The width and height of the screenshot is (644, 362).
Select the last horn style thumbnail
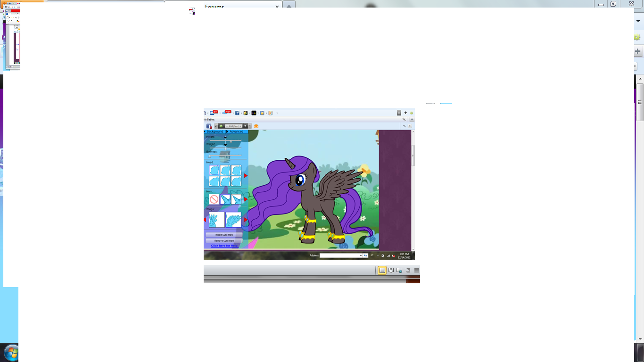(236, 199)
